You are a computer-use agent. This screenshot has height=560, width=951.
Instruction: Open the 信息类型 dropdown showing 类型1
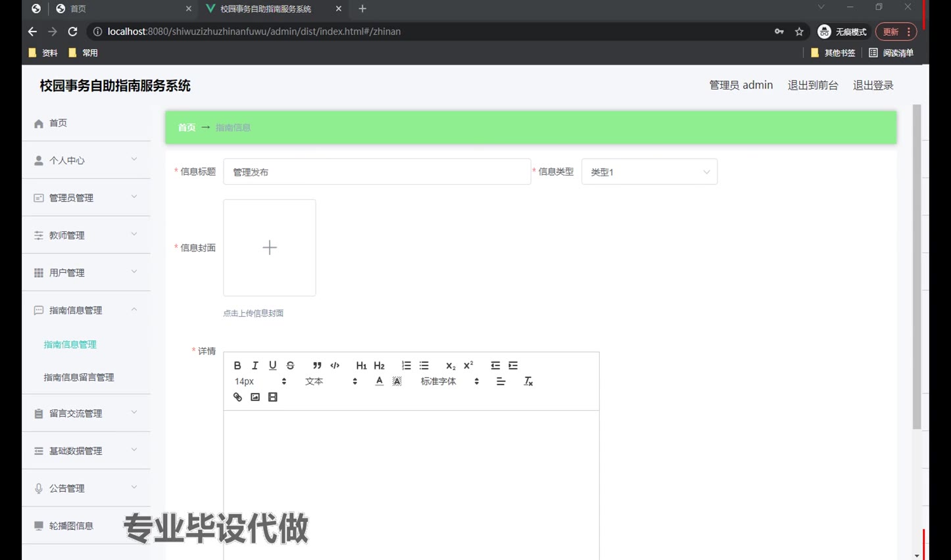648,172
